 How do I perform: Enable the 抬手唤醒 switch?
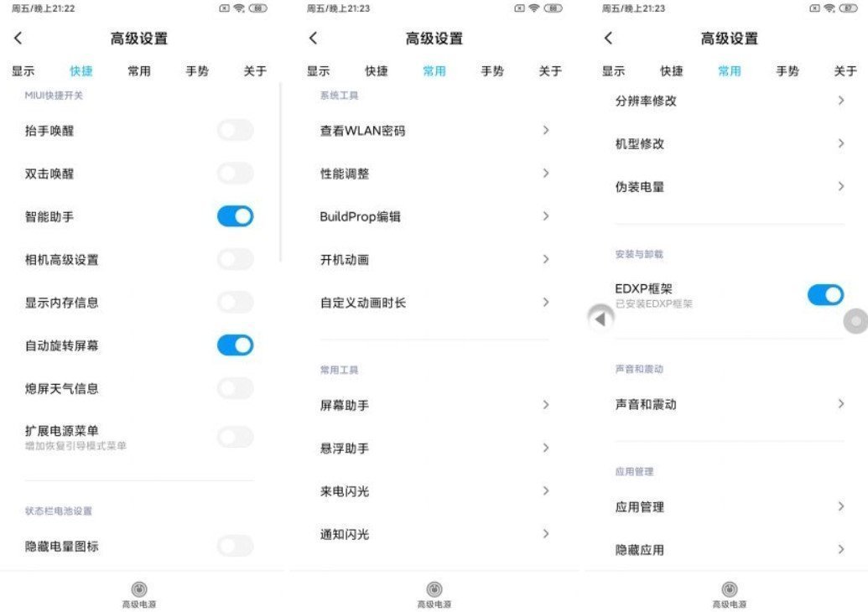pos(236,131)
